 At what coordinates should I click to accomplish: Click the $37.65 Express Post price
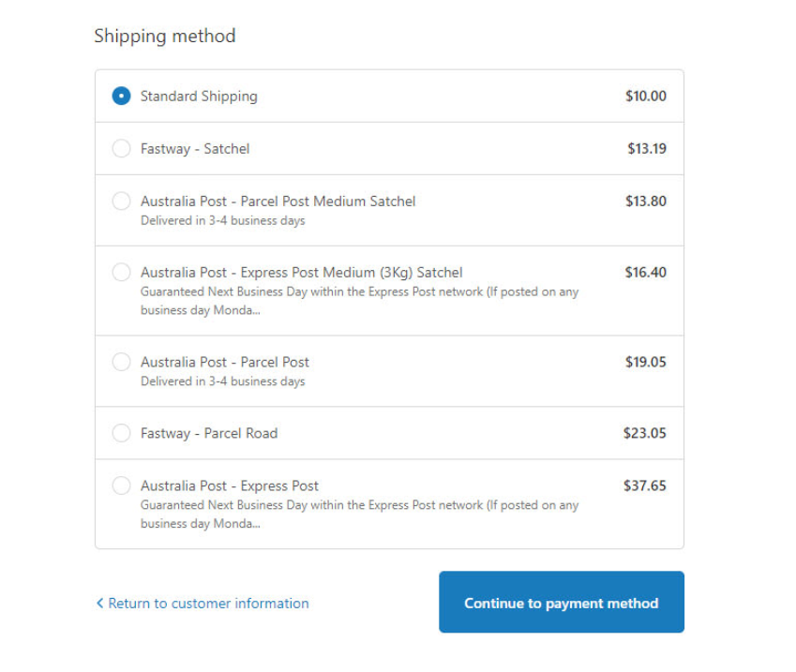click(645, 485)
